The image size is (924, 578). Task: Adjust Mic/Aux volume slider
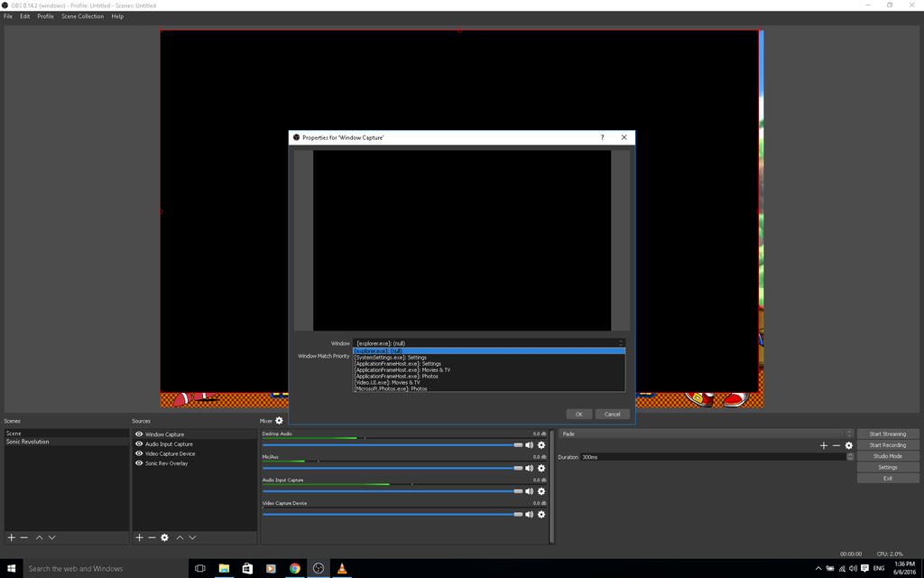[x=393, y=469]
